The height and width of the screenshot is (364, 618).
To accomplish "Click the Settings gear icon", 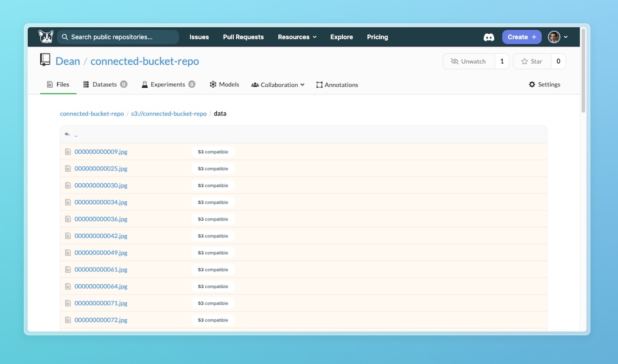I will pos(532,85).
